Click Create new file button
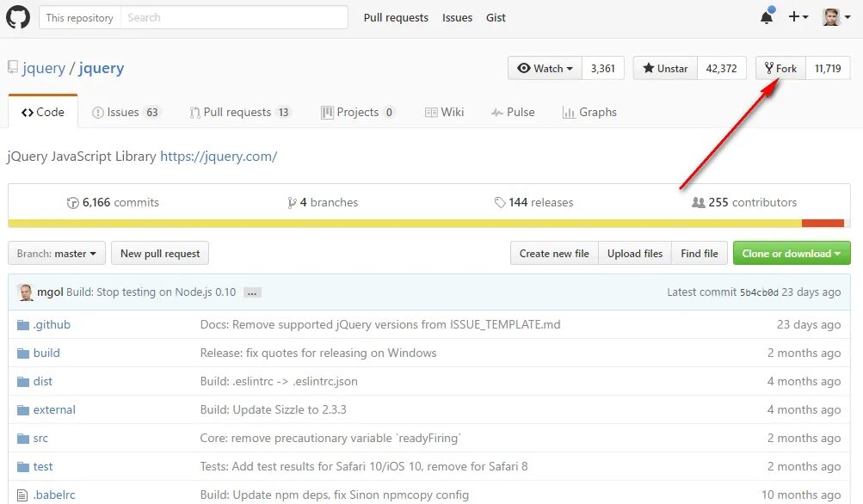The height and width of the screenshot is (504, 863). coord(554,253)
